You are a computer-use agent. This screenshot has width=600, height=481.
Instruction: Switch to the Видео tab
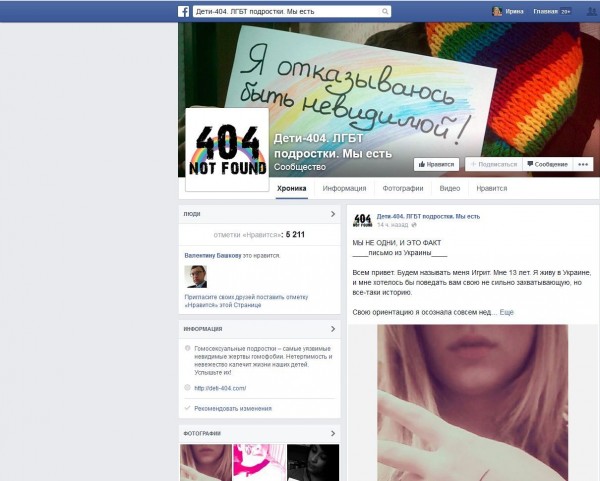(x=450, y=188)
